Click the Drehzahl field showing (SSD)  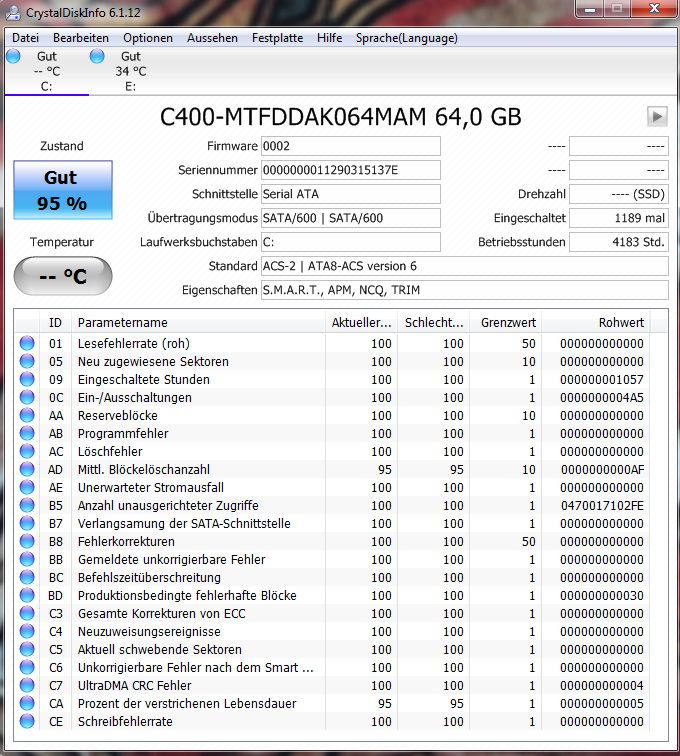pos(619,194)
